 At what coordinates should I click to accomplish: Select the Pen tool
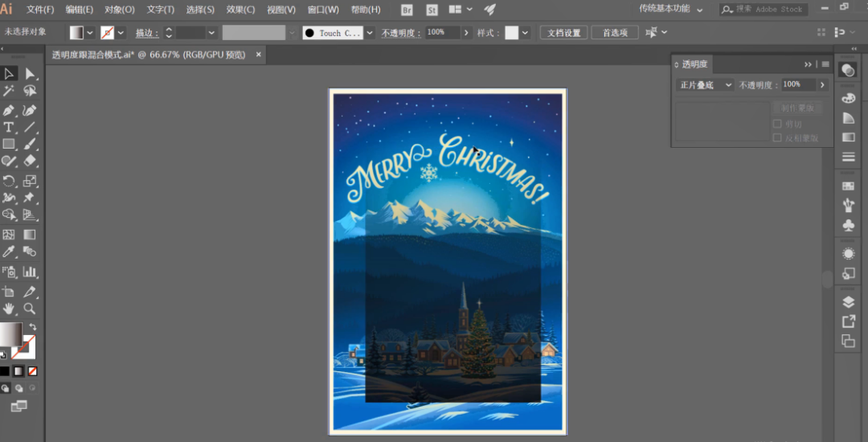click(x=8, y=110)
